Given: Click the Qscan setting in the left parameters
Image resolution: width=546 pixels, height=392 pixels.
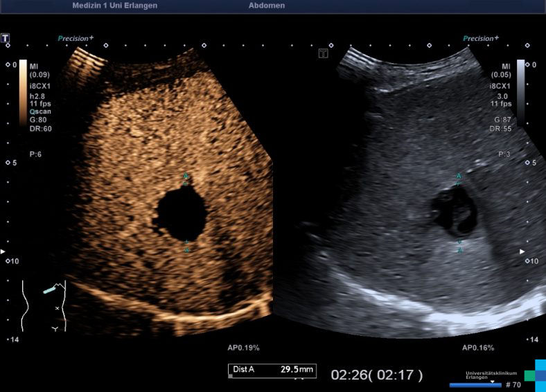Looking at the screenshot, I should point(39,112).
